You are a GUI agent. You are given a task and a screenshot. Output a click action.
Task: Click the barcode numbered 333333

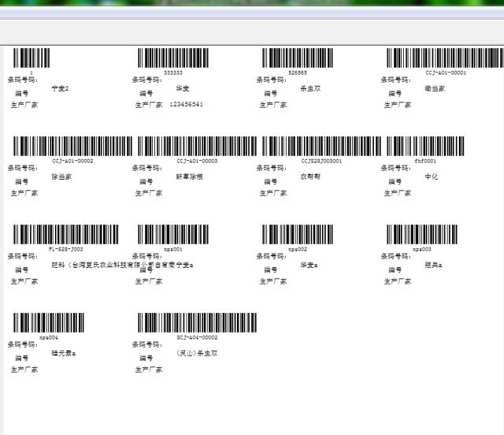[x=172, y=58]
